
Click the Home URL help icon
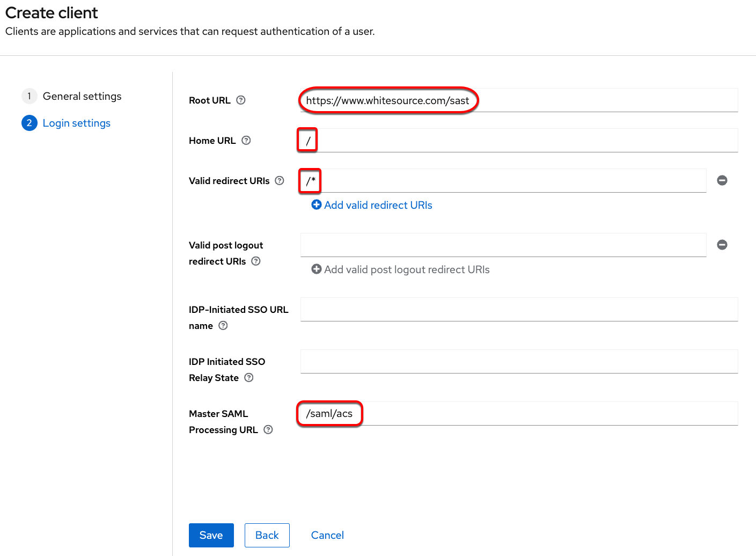pos(246,140)
